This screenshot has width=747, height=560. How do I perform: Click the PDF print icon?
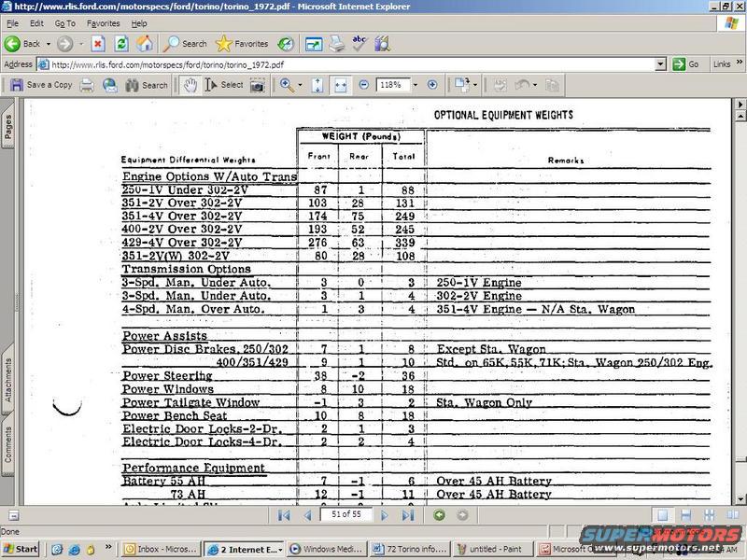point(87,85)
